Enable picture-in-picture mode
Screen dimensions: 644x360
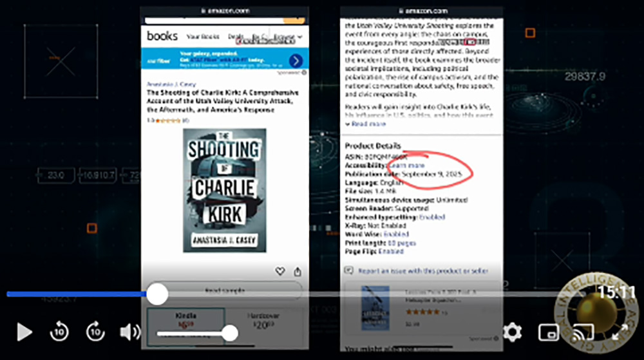[x=549, y=332]
